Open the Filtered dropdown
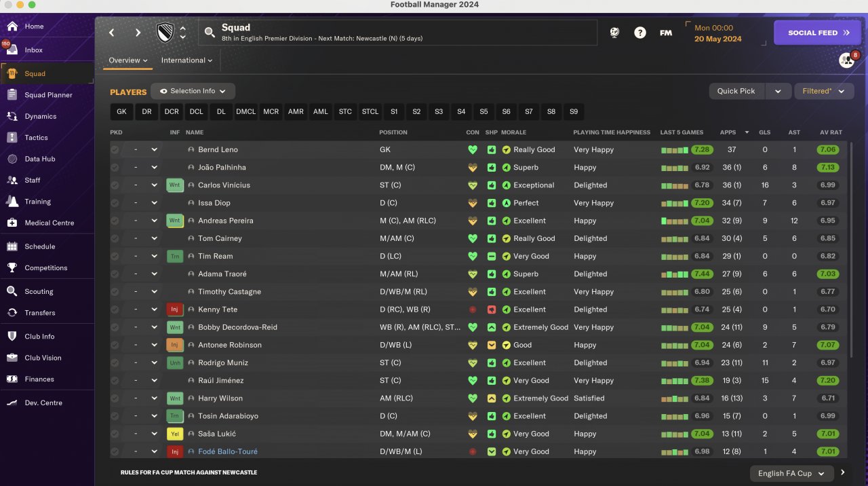This screenshot has width=868, height=486. point(824,91)
